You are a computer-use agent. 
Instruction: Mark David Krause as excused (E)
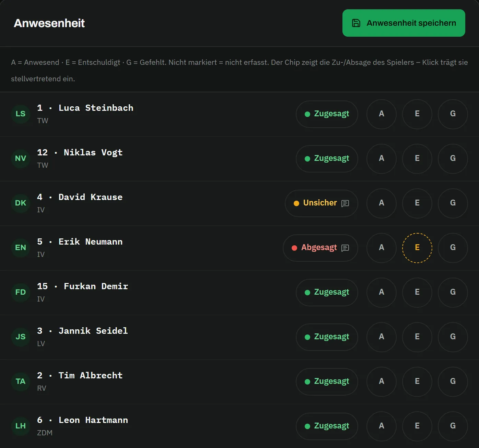(417, 203)
